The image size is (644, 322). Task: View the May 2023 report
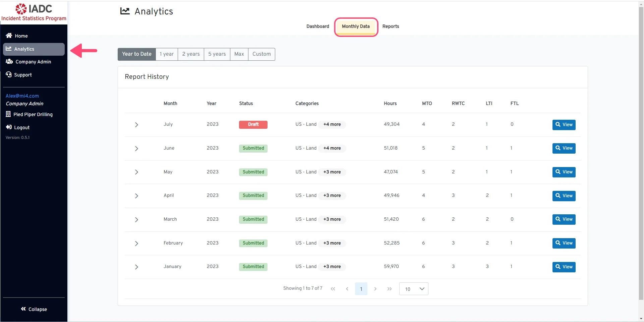tap(564, 172)
